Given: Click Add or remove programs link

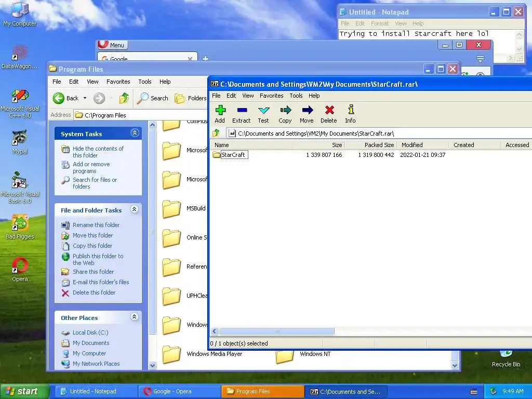Looking at the screenshot, I should (91, 167).
